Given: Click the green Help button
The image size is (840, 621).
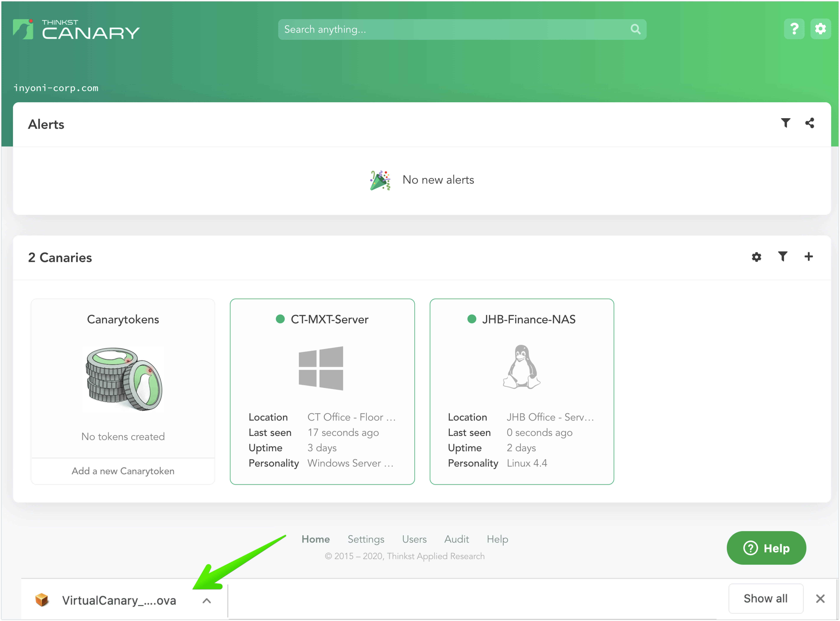Looking at the screenshot, I should [x=766, y=548].
